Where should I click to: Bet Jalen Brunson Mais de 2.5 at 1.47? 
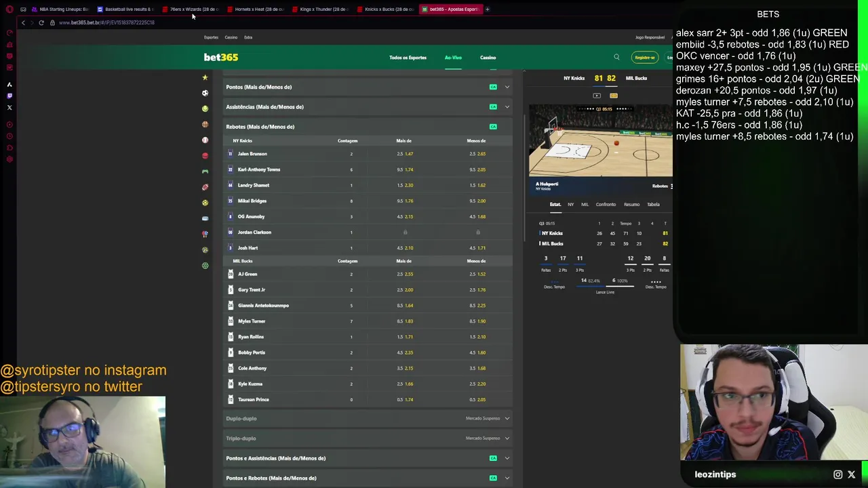click(x=405, y=154)
